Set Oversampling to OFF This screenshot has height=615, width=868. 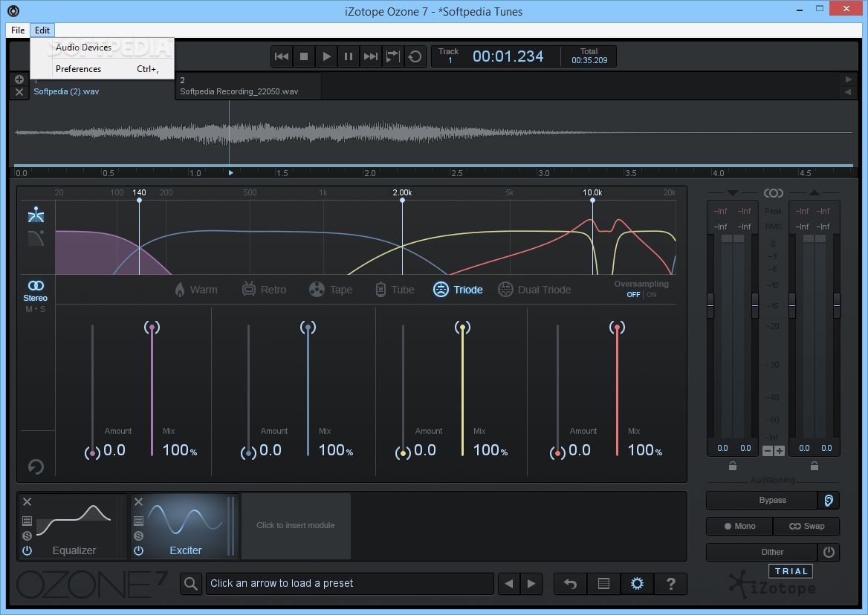point(633,295)
